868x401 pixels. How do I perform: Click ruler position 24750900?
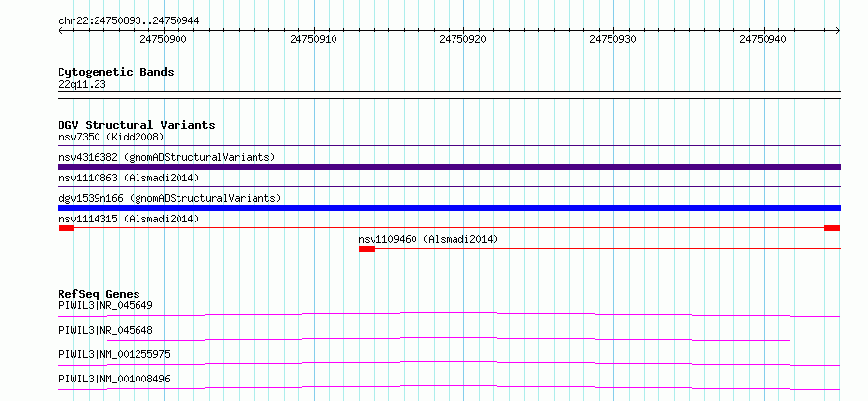(163, 39)
